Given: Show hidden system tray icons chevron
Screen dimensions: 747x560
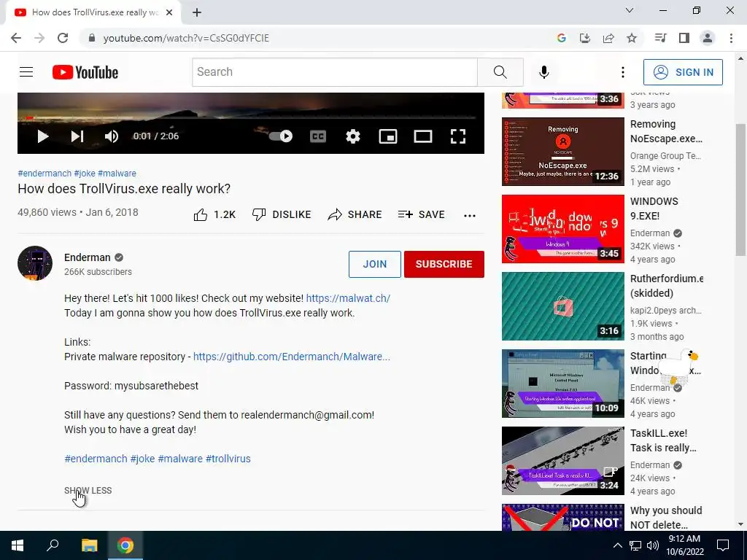Looking at the screenshot, I should 617,545.
